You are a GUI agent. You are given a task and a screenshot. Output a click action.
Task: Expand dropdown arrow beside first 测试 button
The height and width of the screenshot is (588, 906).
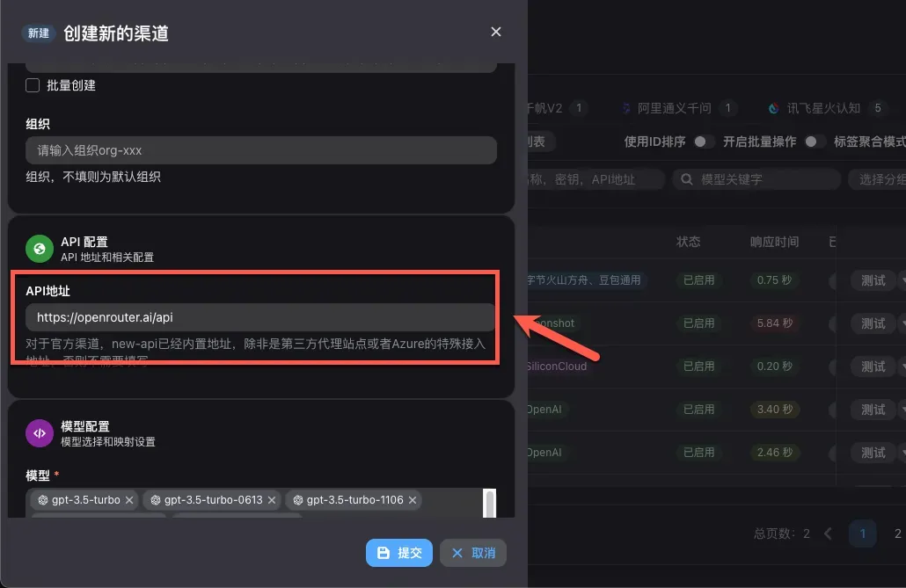(x=901, y=280)
